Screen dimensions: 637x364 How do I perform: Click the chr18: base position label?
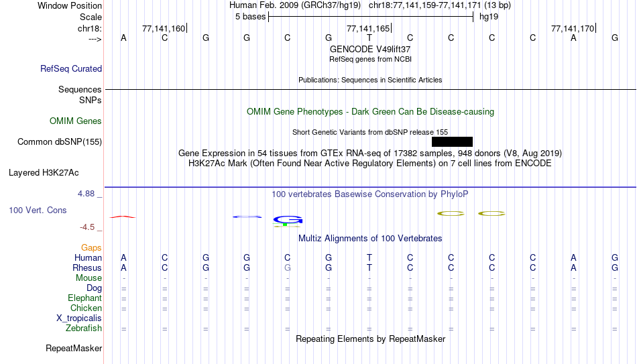pos(90,28)
